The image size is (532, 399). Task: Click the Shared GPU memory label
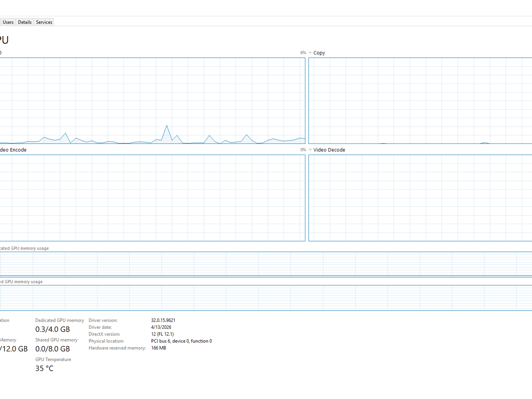click(56, 340)
